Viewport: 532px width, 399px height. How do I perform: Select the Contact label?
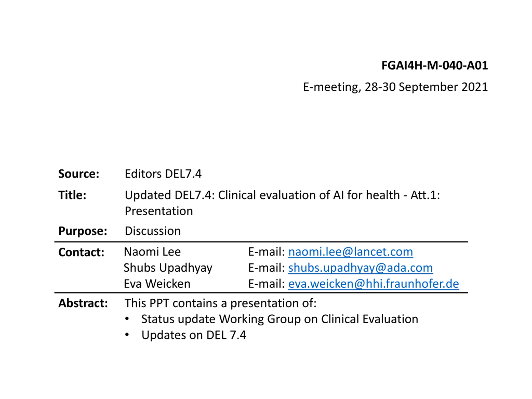81,252
